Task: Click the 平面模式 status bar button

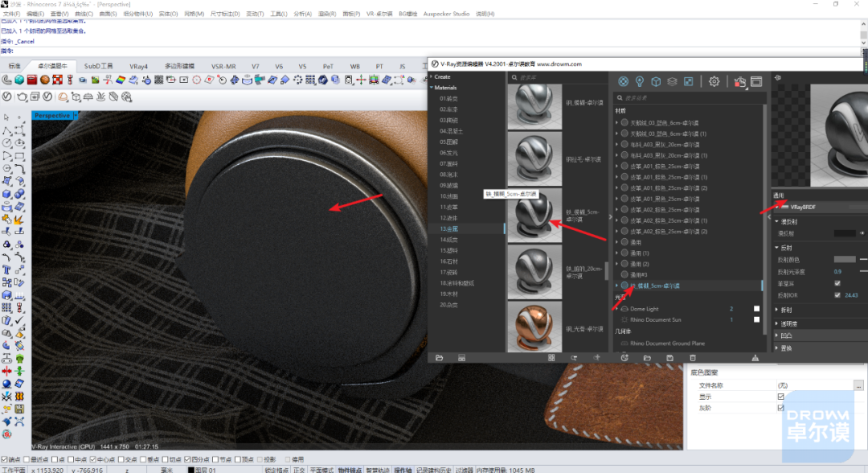Action: coord(322,470)
